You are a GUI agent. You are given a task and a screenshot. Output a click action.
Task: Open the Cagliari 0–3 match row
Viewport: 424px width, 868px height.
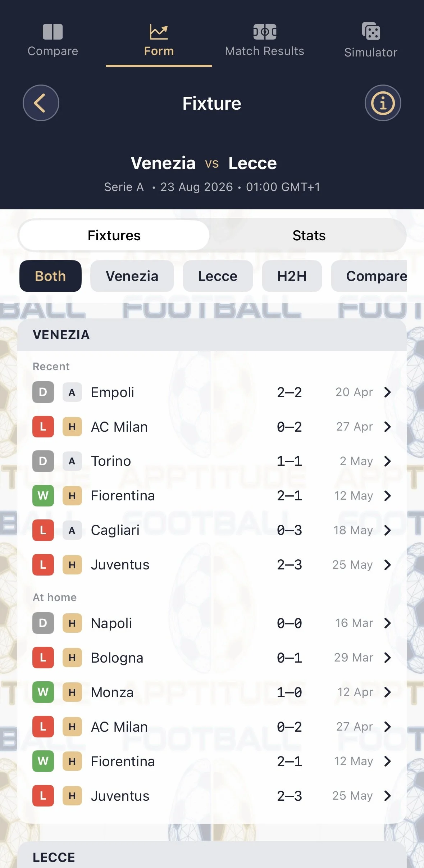pos(212,530)
